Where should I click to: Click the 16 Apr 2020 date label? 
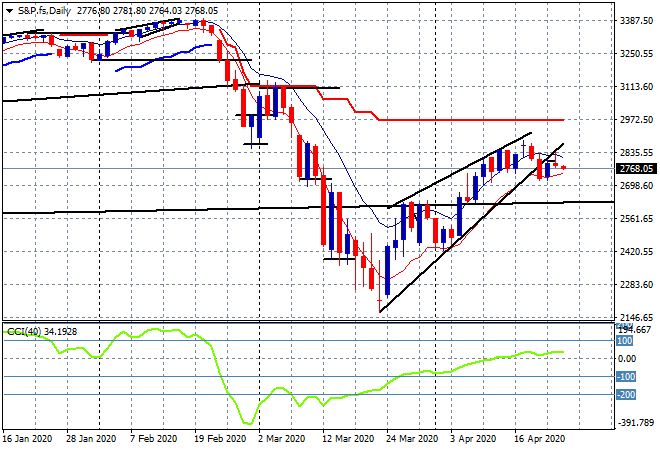[540, 439]
